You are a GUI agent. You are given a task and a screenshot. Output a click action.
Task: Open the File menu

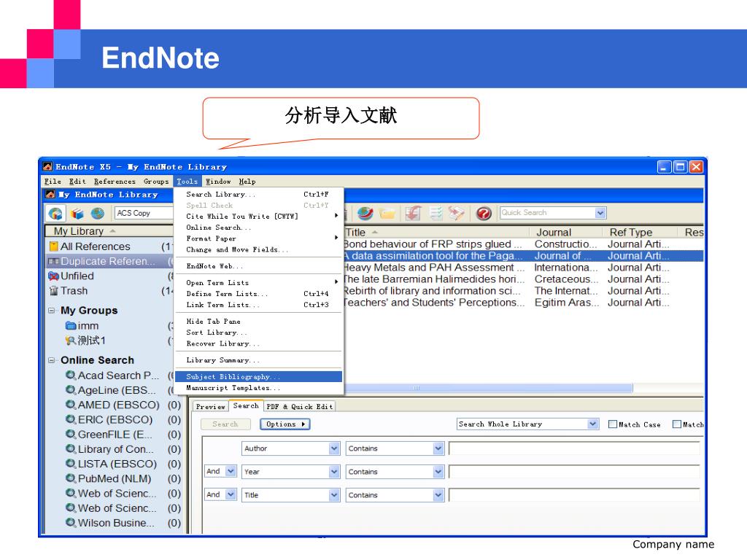[x=53, y=182]
